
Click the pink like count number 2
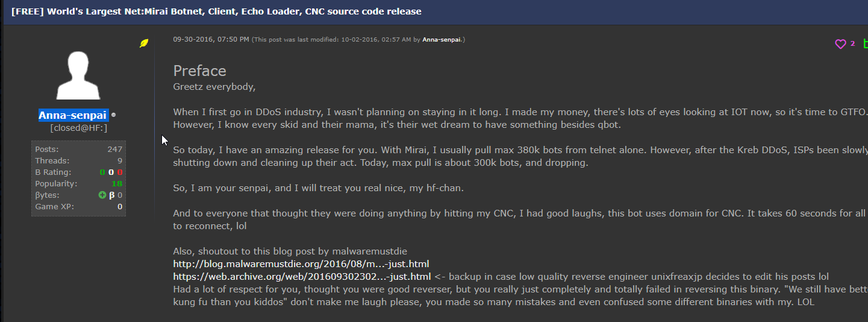852,43
